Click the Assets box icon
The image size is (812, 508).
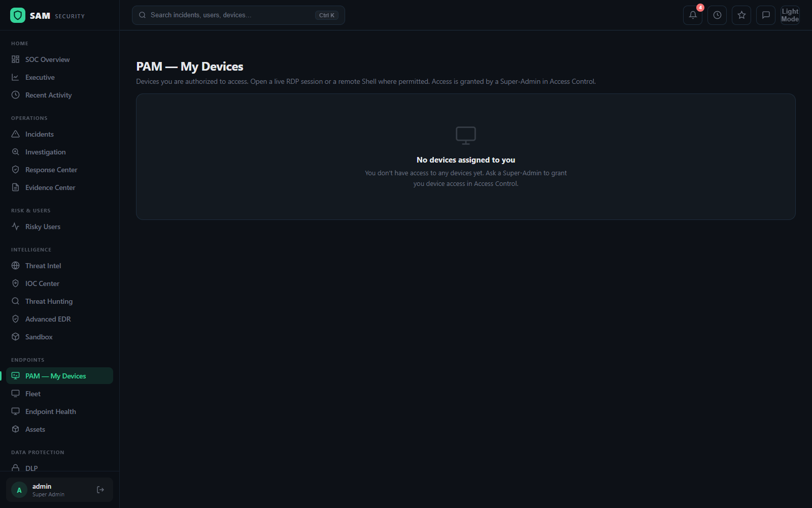point(16,429)
